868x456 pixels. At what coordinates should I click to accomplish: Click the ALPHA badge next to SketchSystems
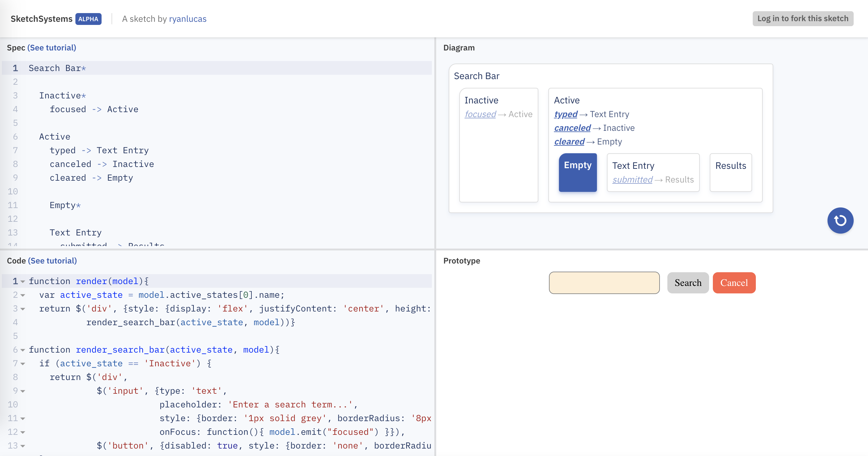88,19
